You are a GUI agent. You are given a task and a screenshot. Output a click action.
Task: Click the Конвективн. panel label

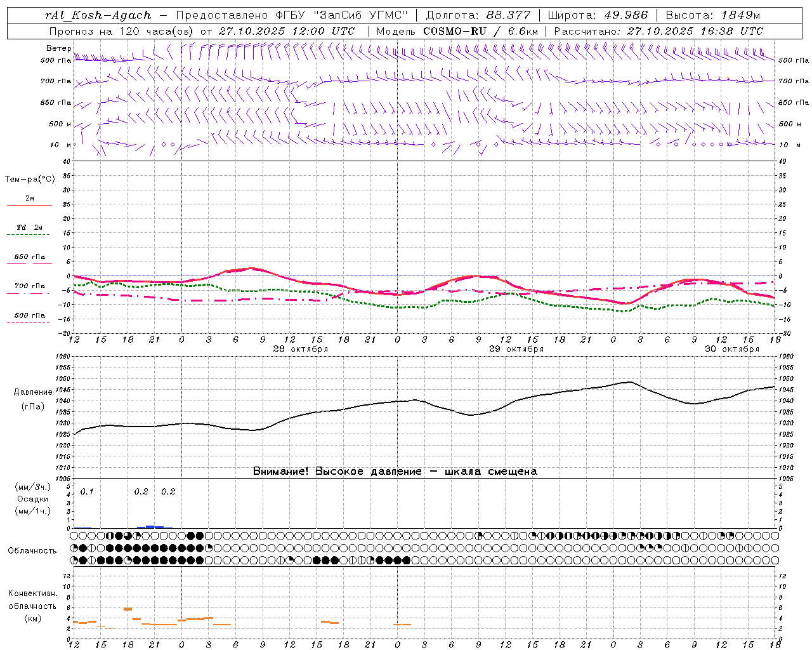pyautogui.click(x=32, y=593)
